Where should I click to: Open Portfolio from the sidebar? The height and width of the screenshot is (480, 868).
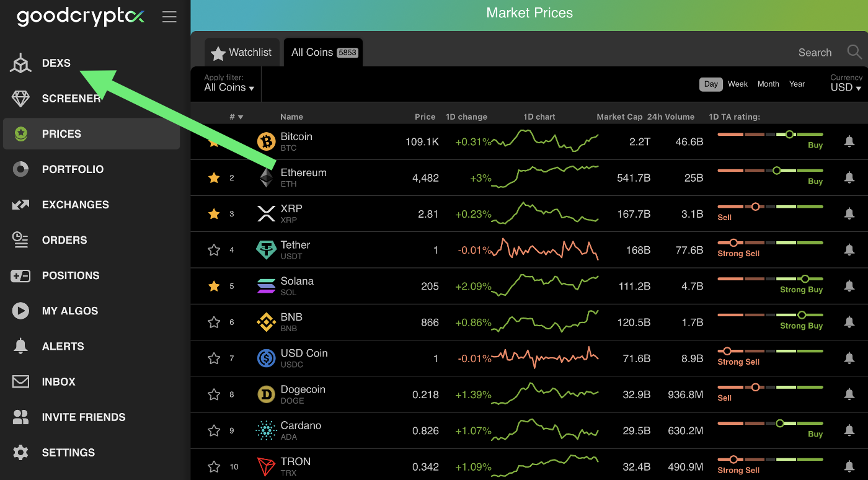click(73, 169)
